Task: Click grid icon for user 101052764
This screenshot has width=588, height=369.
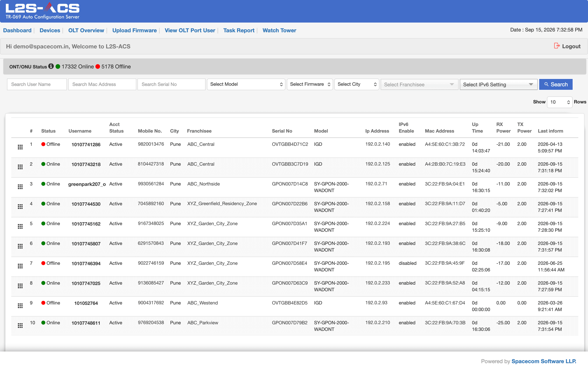Action: click(20, 306)
